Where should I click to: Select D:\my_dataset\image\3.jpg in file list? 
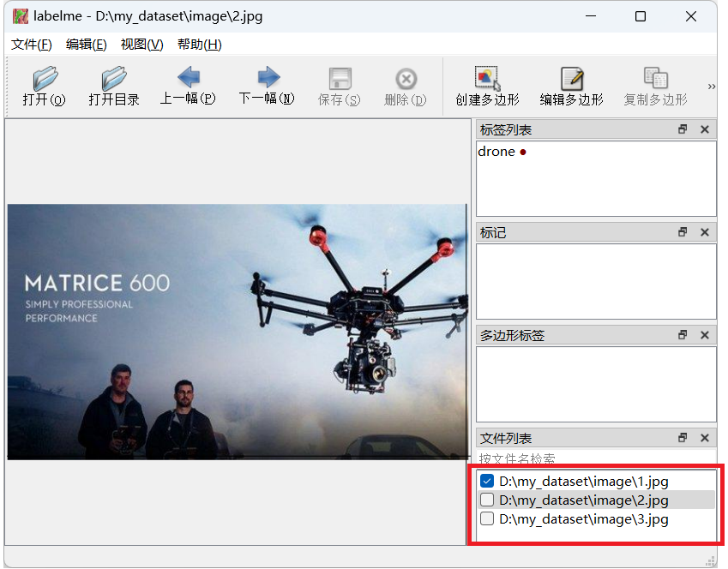(584, 518)
